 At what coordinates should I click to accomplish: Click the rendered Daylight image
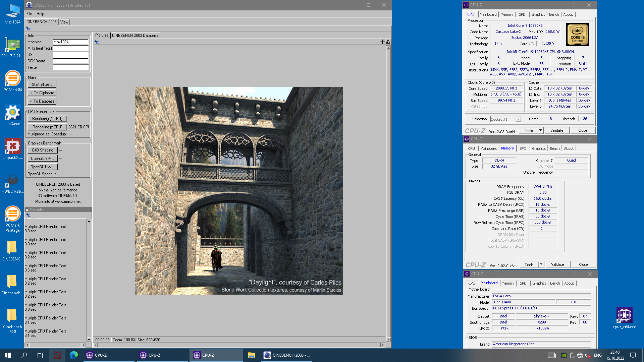point(239,191)
